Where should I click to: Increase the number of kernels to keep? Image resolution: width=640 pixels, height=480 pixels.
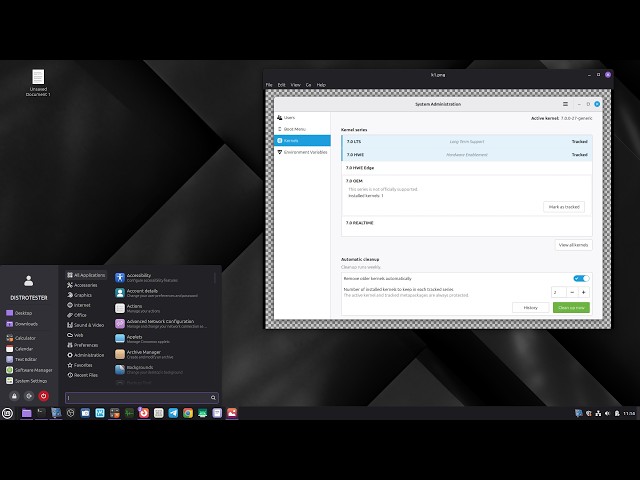[x=584, y=292]
